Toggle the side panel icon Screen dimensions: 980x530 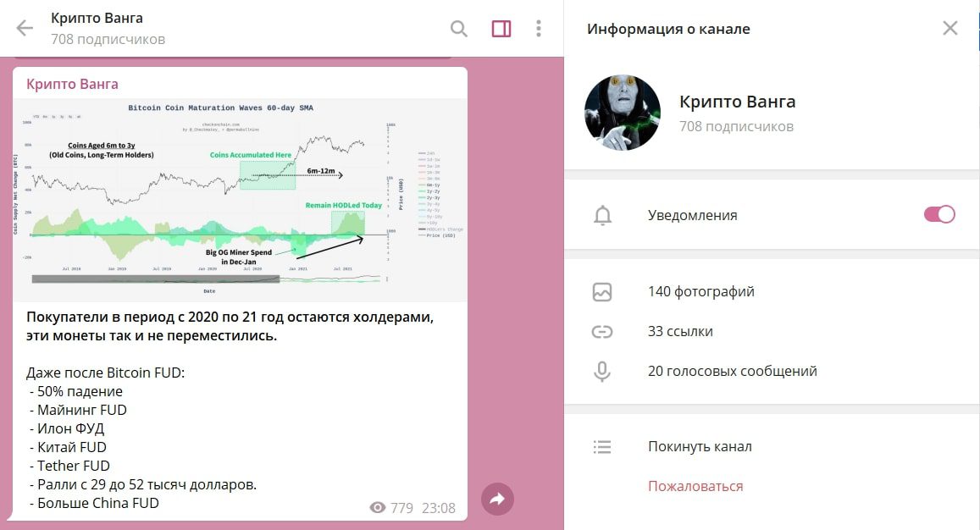click(x=501, y=29)
